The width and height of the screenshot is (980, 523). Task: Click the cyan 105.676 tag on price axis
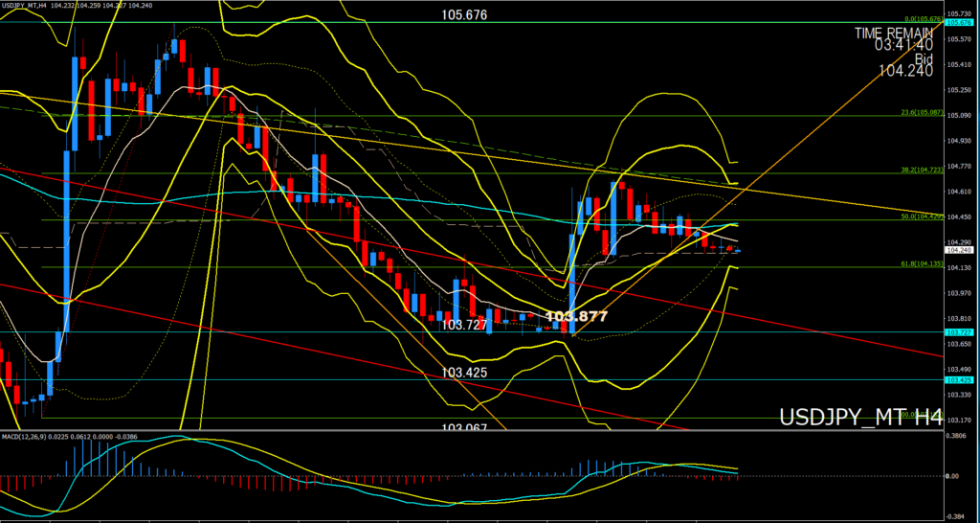coord(959,23)
